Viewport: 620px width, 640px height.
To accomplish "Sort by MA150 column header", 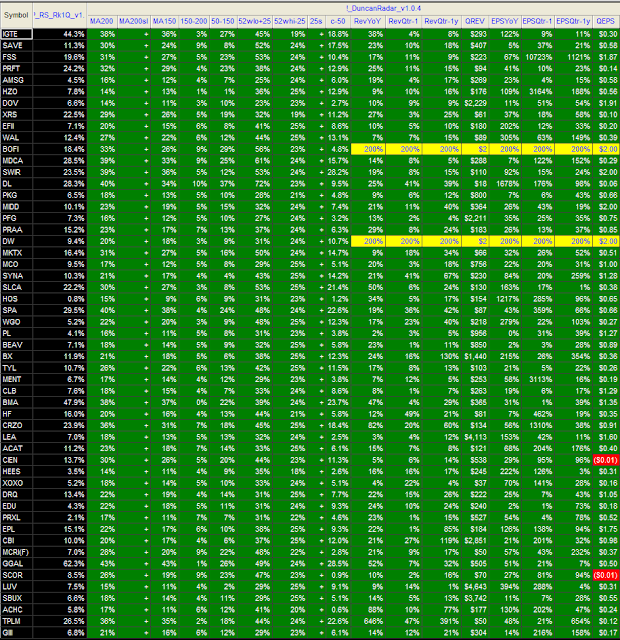I will pyautogui.click(x=164, y=22).
